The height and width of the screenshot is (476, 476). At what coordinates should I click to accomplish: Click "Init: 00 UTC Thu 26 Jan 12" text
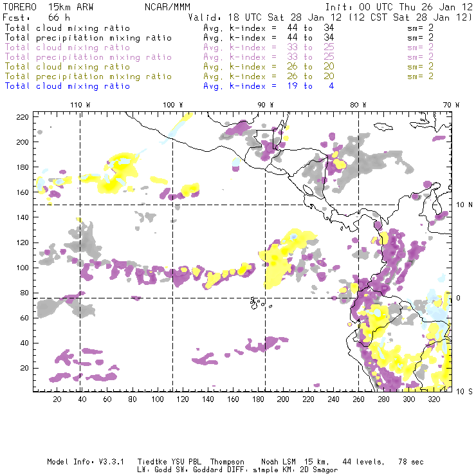(399, 7)
